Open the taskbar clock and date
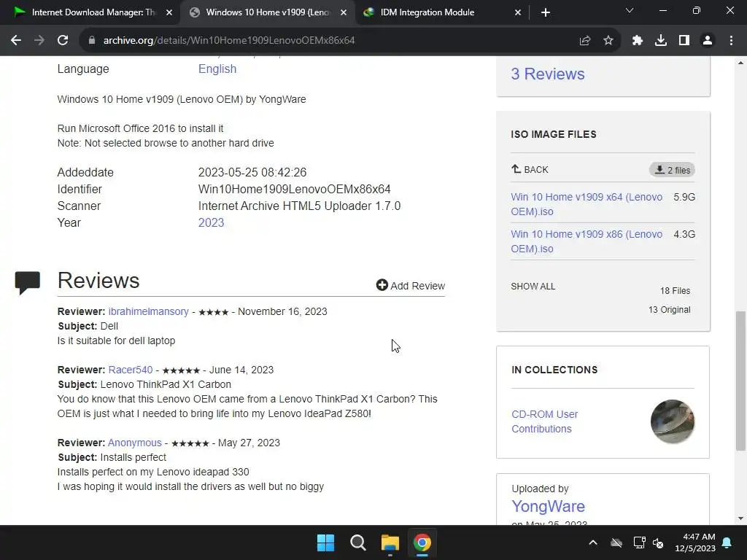 pyautogui.click(x=695, y=542)
